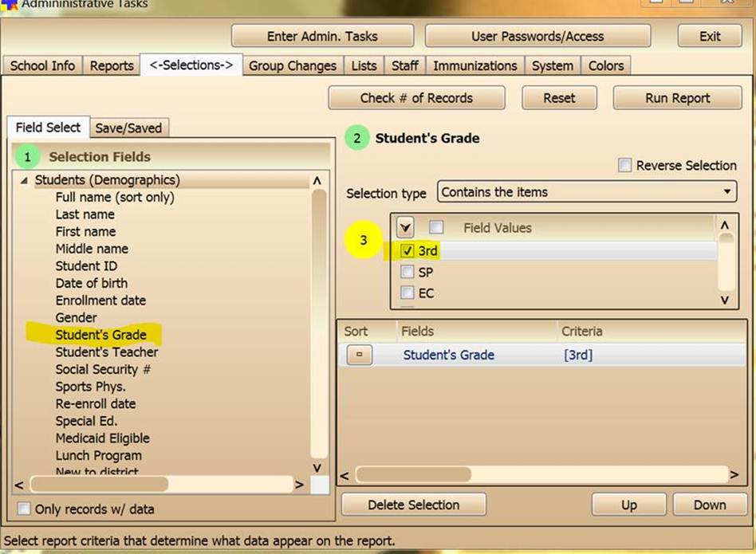Image resolution: width=756 pixels, height=554 pixels.
Task: Open the Save/Saved tab
Action: point(128,128)
